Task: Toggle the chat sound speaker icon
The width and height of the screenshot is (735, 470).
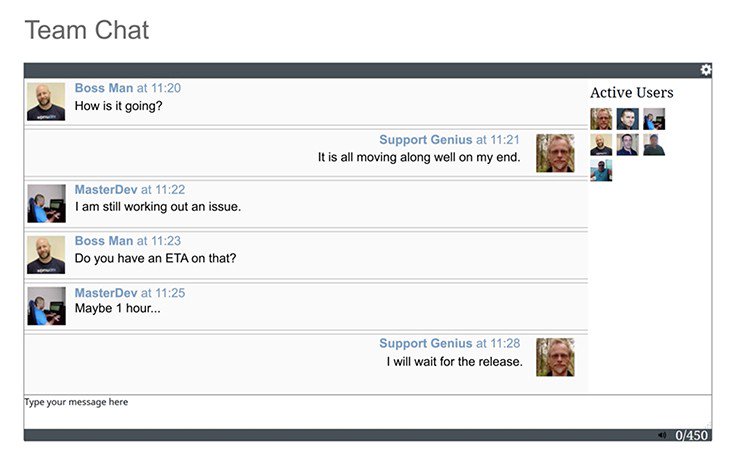Action: (x=661, y=435)
